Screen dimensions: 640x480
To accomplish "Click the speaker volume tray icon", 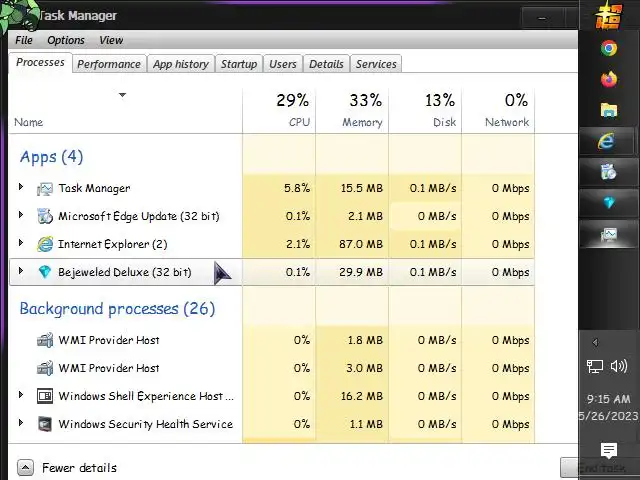I will 619,367.
